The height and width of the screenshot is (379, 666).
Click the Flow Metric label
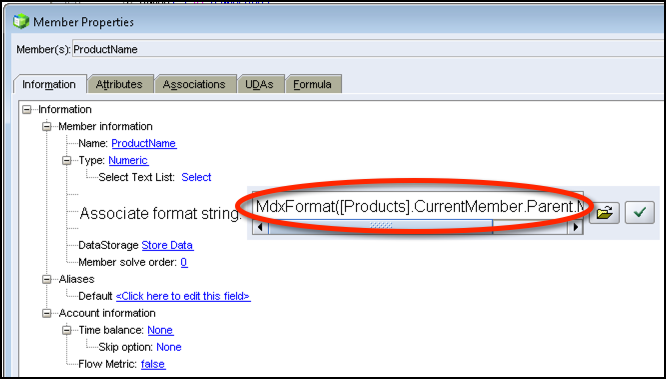[x=108, y=364]
